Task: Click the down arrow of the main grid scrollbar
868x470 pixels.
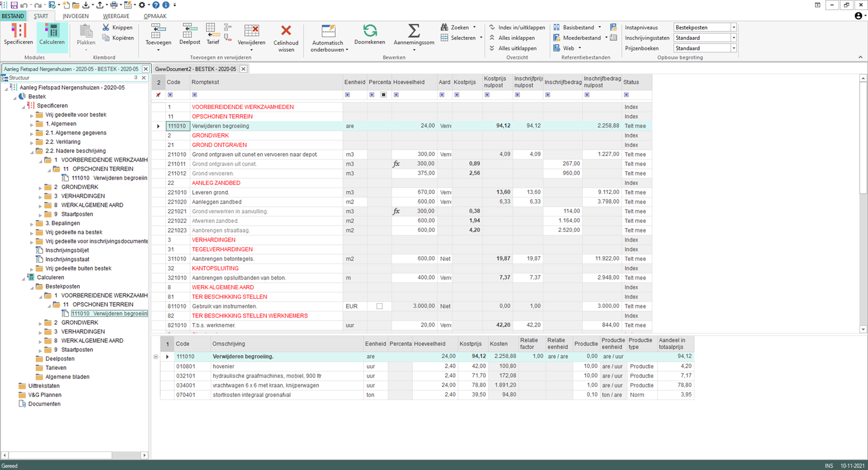Action: click(863, 330)
